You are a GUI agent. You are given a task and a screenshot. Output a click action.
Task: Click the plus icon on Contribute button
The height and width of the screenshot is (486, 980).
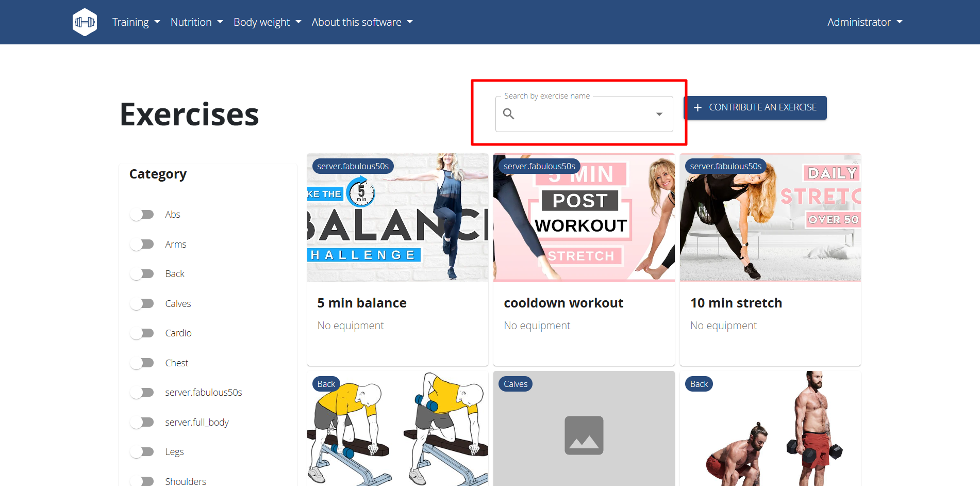[697, 107]
